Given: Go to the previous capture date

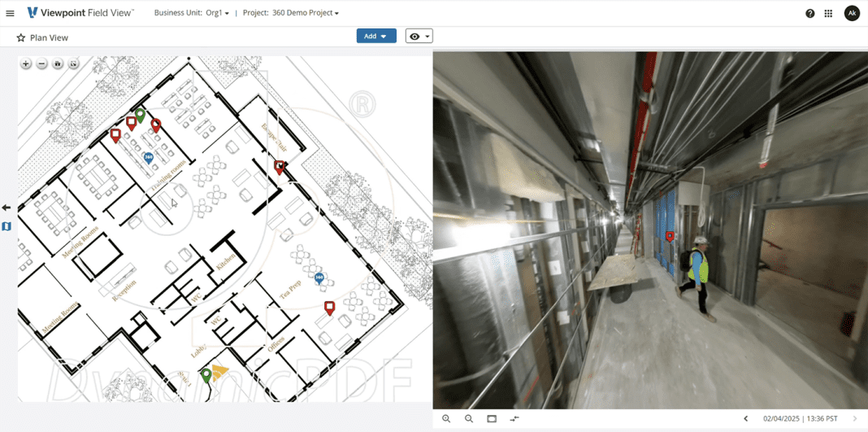Looking at the screenshot, I should 745,419.
